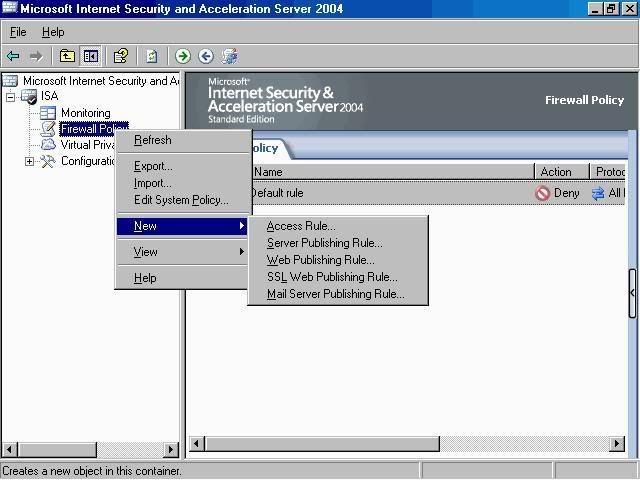This screenshot has height=480, width=640.
Task: Select the Configuration tree item
Action: [x=88, y=161]
